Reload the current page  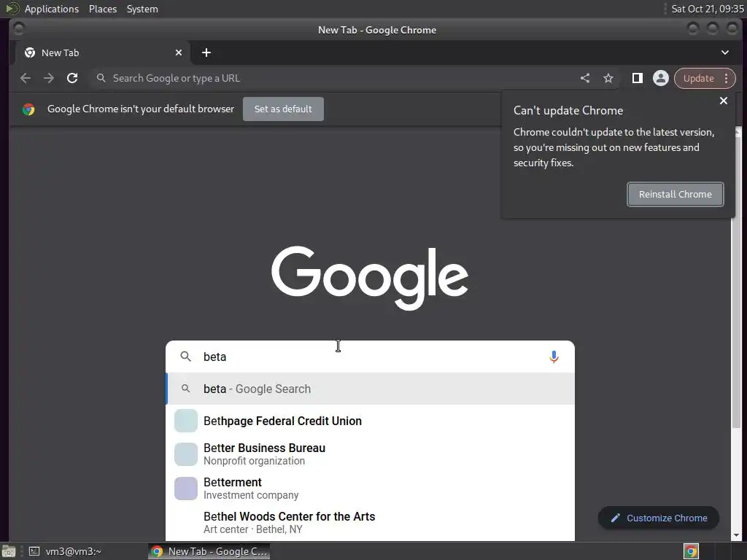tap(72, 78)
